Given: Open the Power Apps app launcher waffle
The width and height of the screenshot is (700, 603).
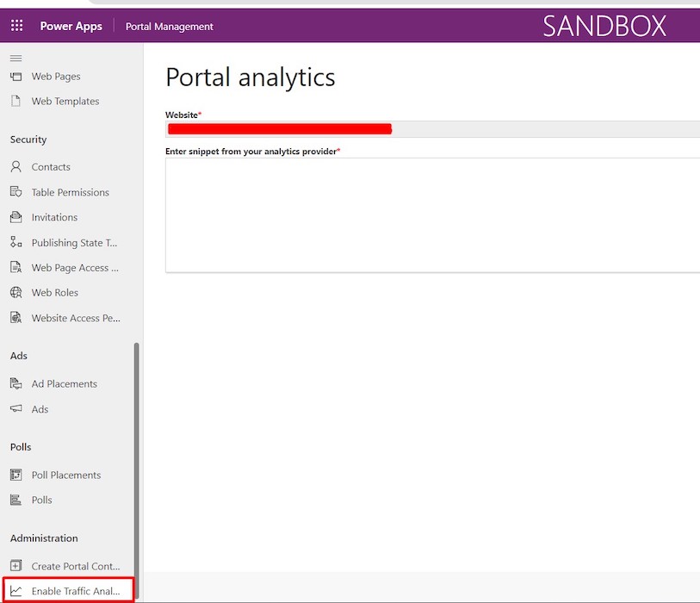Looking at the screenshot, I should pos(15,25).
